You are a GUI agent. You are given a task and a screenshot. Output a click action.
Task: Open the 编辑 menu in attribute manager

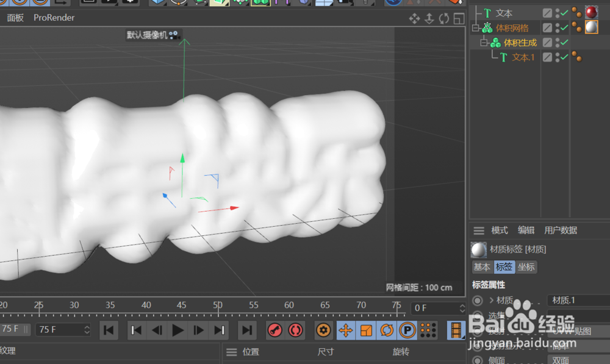click(526, 230)
